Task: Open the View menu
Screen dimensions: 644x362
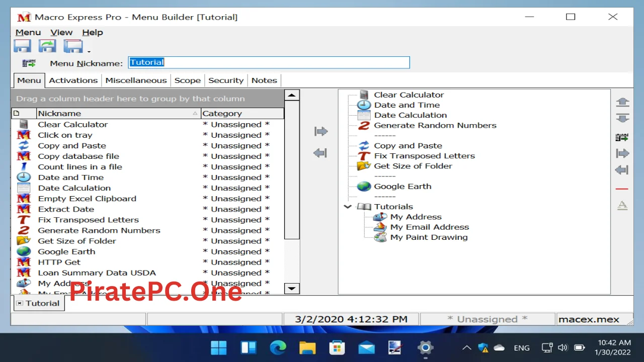Action: [x=61, y=32]
